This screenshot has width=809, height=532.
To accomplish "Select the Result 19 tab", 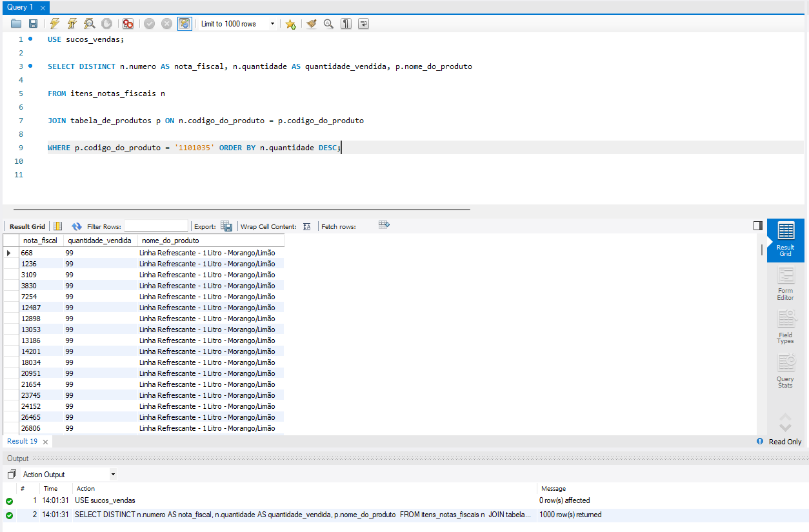I will tap(23, 441).
